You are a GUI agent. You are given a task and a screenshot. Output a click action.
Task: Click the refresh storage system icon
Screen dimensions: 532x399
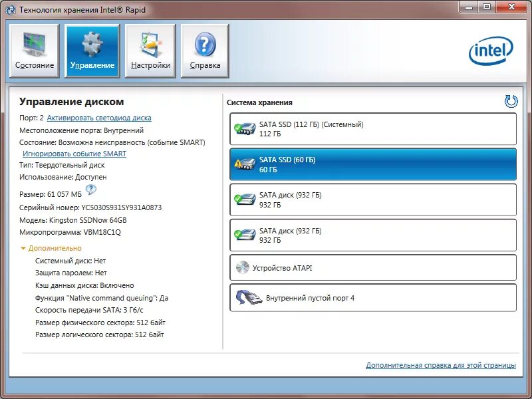[511, 101]
